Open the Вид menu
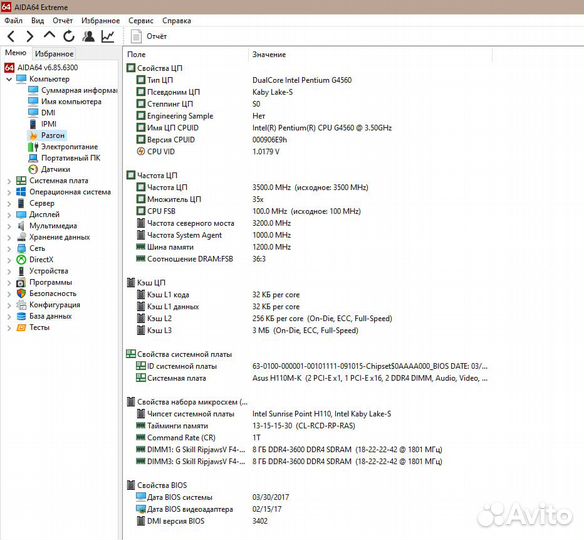This screenshot has width=584, height=540. click(37, 20)
